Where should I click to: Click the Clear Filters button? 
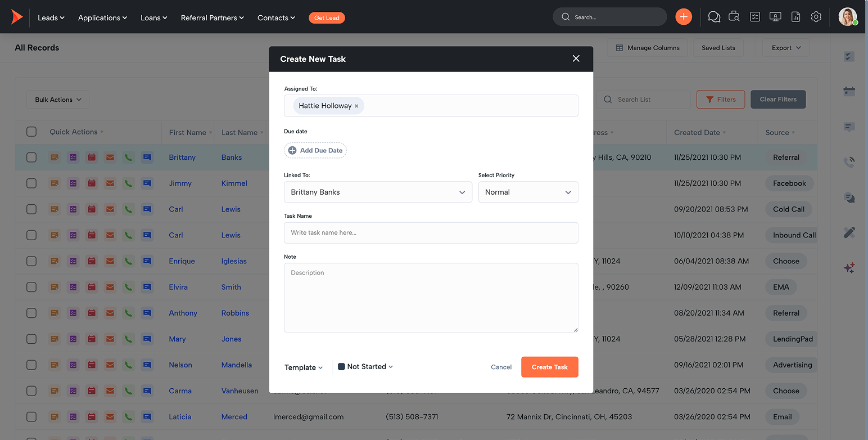tap(778, 100)
